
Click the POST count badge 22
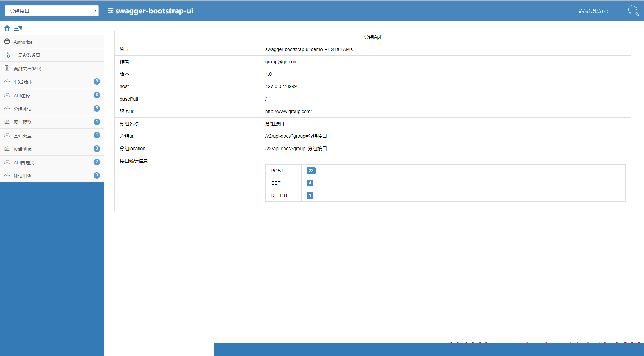pyautogui.click(x=311, y=171)
